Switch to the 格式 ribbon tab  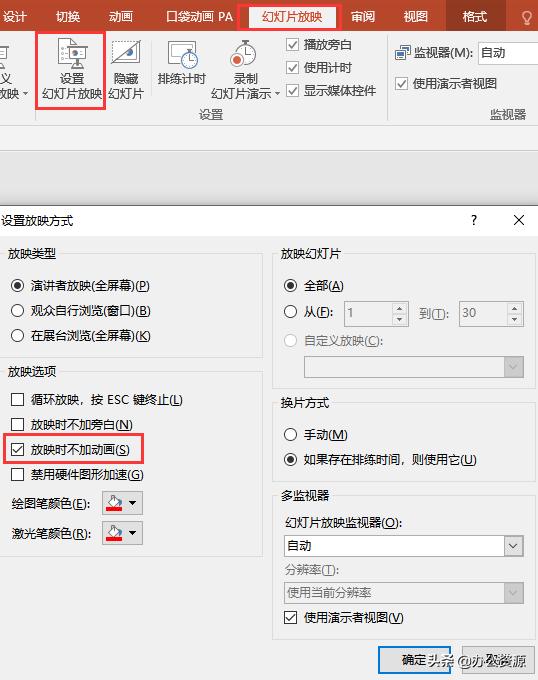(475, 17)
